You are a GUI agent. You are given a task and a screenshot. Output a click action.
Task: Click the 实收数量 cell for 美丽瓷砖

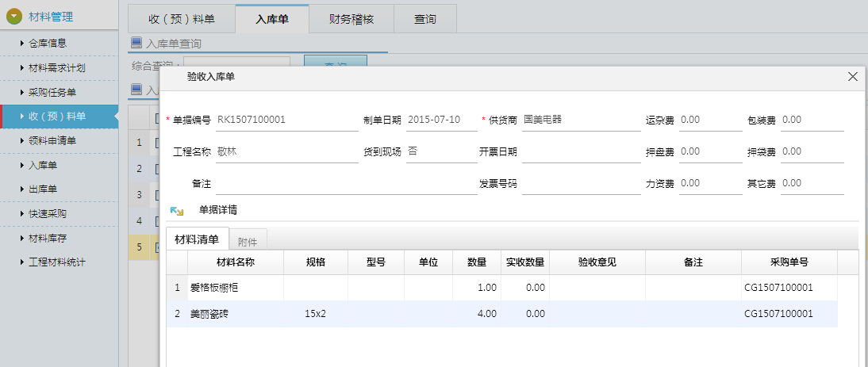525,314
